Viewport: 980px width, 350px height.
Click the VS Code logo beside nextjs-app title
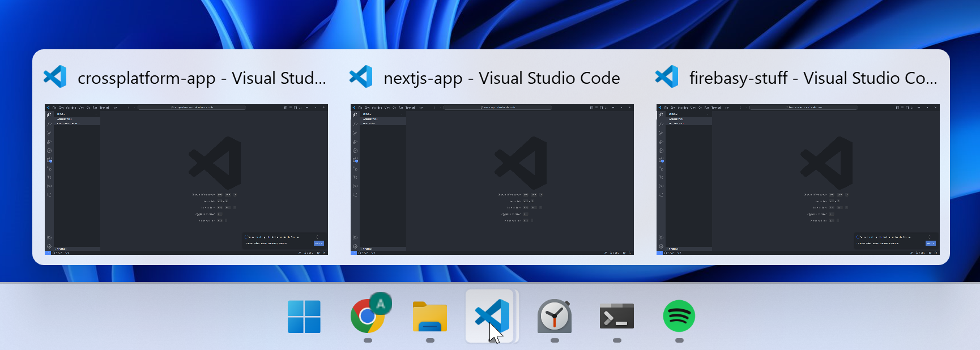coord(361,77)
